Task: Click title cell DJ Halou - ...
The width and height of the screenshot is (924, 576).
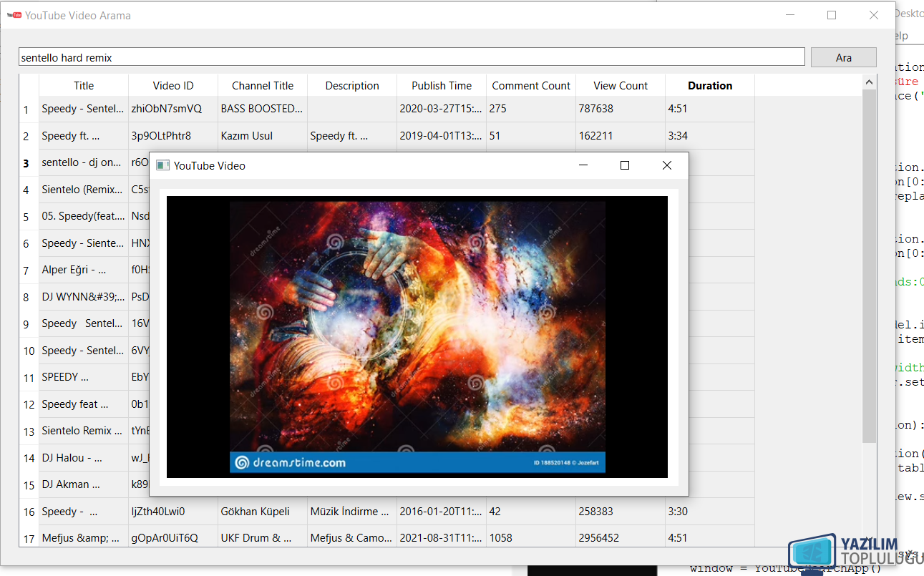Action: [84, 458]
